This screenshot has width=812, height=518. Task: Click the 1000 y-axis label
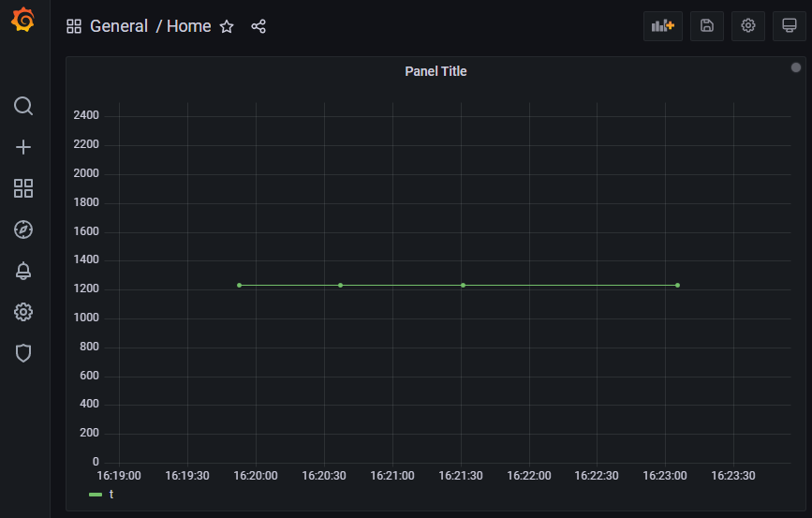(86, 318)
